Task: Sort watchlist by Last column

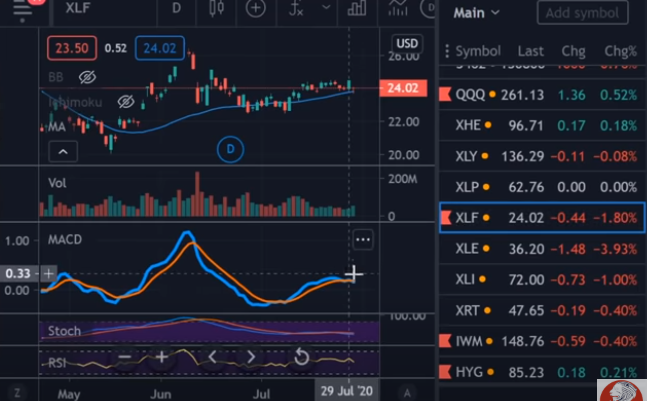Action: click(x=531, y=51)
